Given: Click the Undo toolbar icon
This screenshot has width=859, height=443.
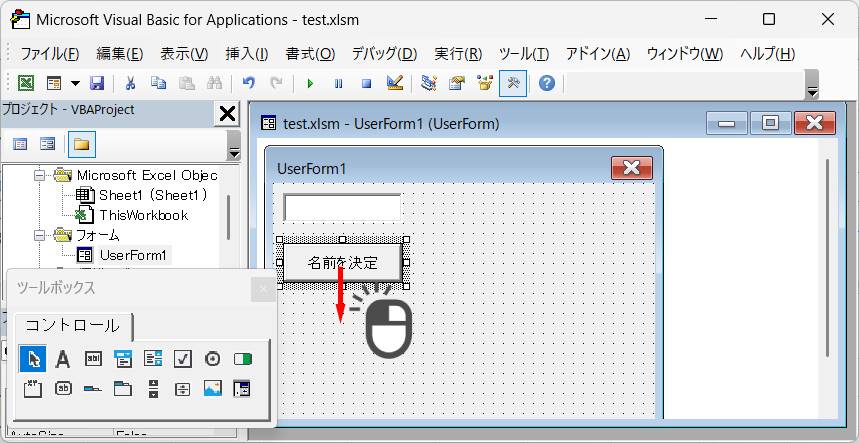Looking at the screenshot, I should (x=249, y=83).
